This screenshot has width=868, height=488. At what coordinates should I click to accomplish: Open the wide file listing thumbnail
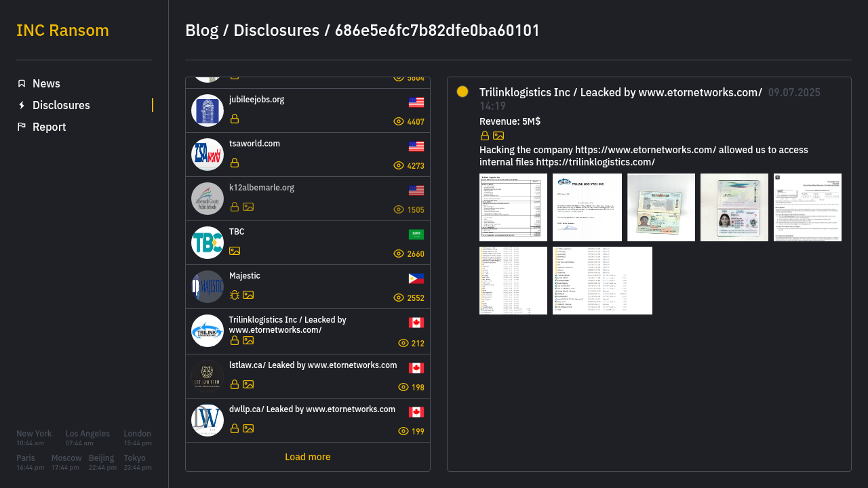pyautogui.click(x=602, y=281)
